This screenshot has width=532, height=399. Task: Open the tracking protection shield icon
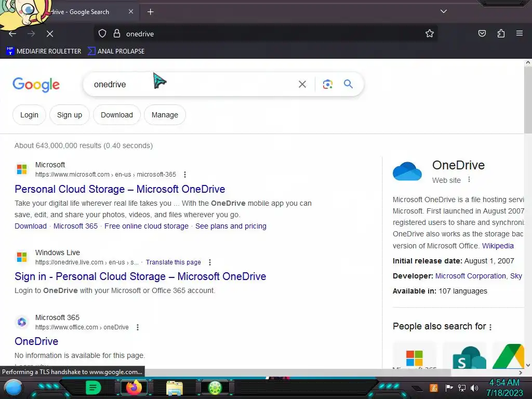coord(102,33)
